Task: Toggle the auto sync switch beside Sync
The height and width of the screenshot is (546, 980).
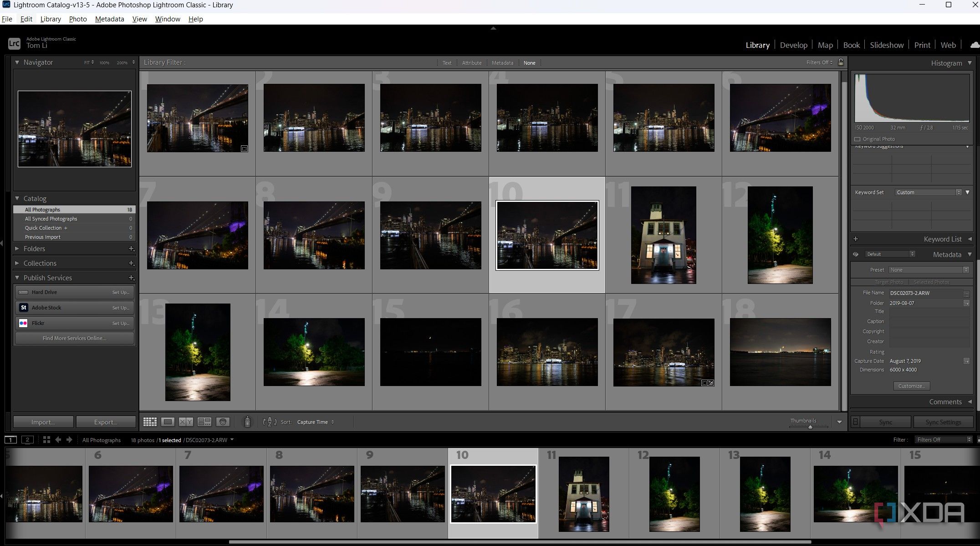Action: pos(856,422)
